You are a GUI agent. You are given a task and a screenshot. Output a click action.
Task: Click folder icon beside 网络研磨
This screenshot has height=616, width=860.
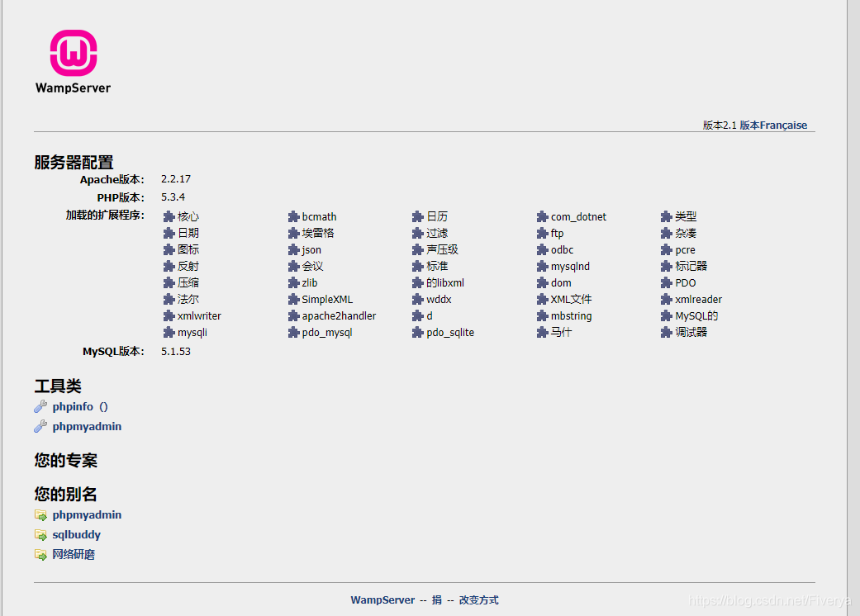[x=40, y=554]
